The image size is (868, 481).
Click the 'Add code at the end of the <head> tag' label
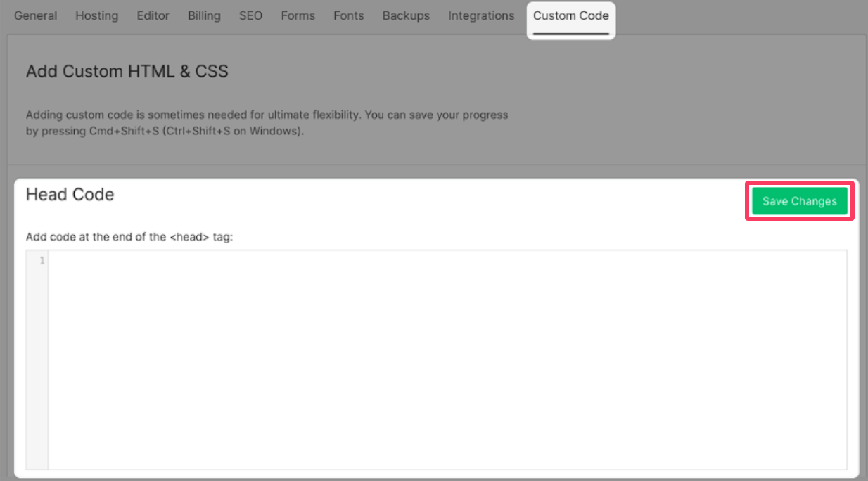point(129,237)
